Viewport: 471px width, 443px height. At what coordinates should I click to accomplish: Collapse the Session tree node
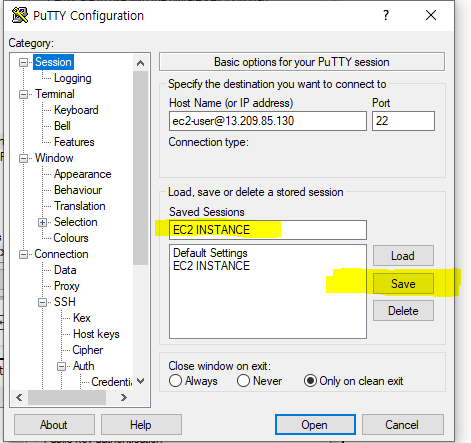point(23,62)
